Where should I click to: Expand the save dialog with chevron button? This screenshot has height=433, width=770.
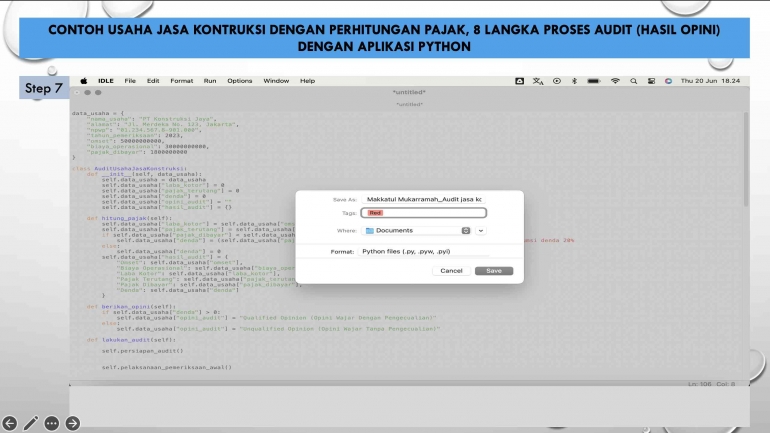(481, 230)
